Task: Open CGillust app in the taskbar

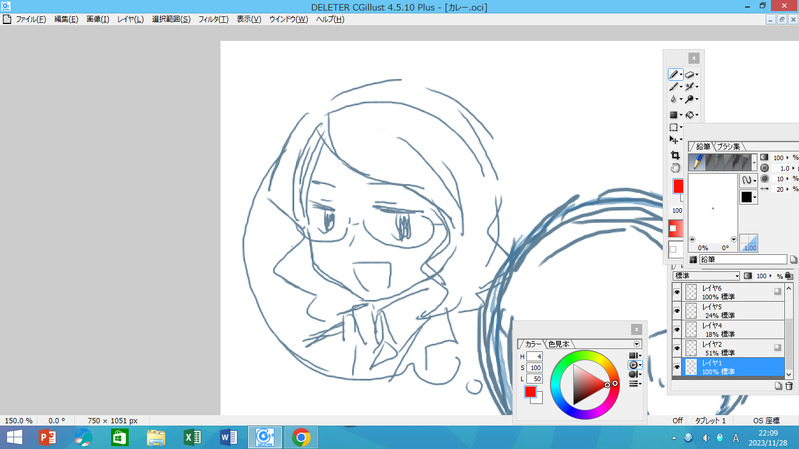Action: click(265, 437)
